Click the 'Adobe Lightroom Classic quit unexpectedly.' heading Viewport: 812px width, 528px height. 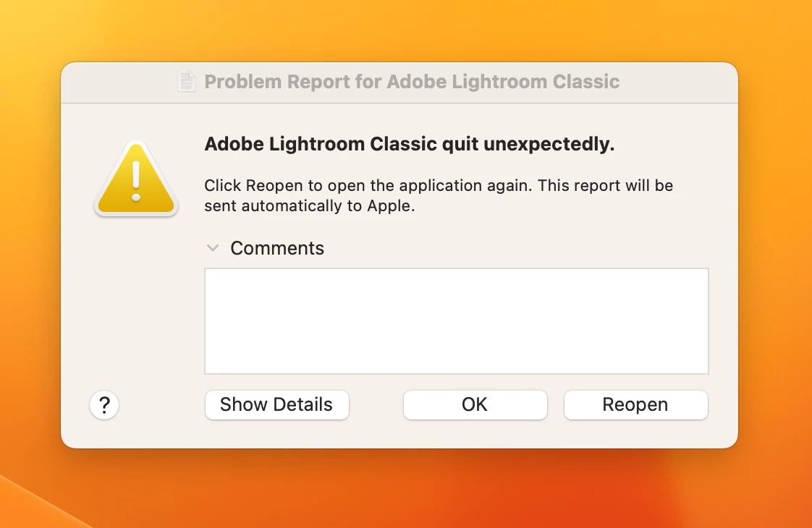pyautogui.click(x=409, y=144)
